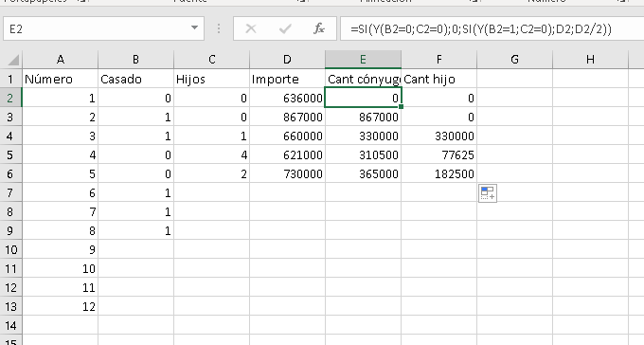Select column F header
Screen dimensions: 644x345
(x=438, y=60)
